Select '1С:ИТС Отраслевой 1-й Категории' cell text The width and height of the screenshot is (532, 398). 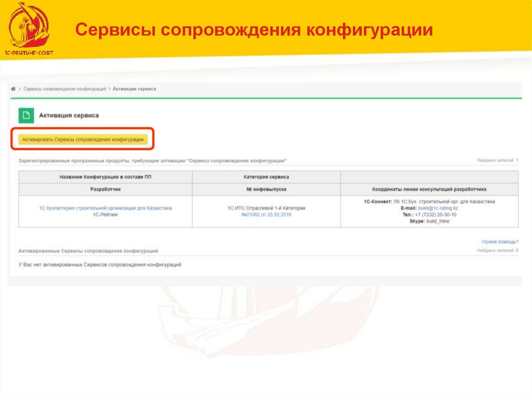[267, 208]
